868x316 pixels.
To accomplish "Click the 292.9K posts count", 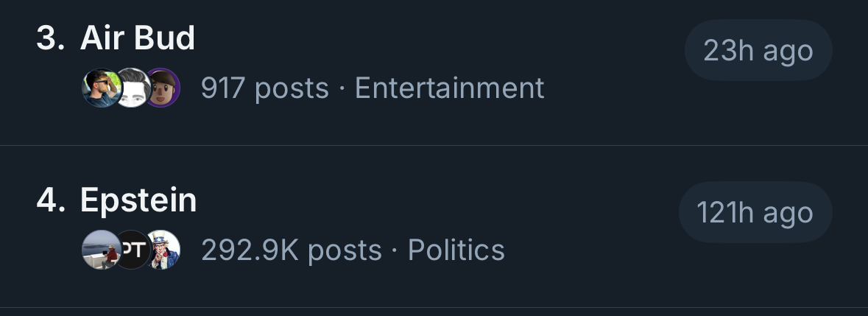I will click(x=292, y=250).
